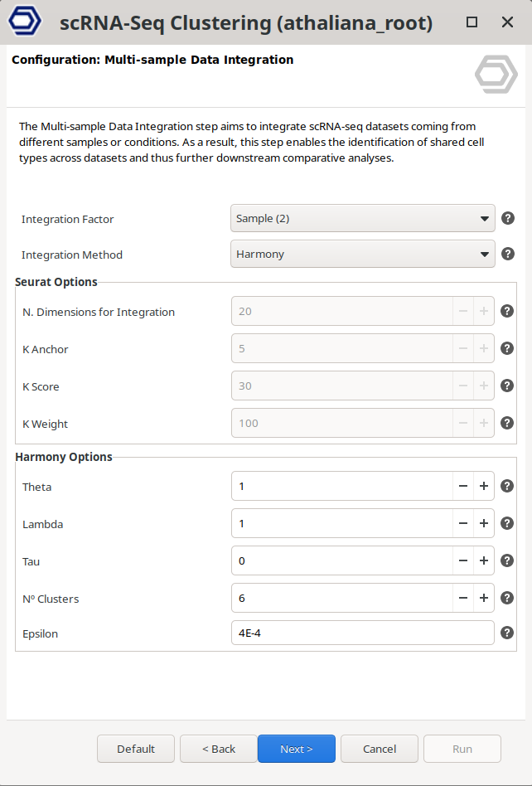532x786 pixels.
Task: Show help for Nº Clusters option
Action: pyautogui.click(x=508, y=598)
